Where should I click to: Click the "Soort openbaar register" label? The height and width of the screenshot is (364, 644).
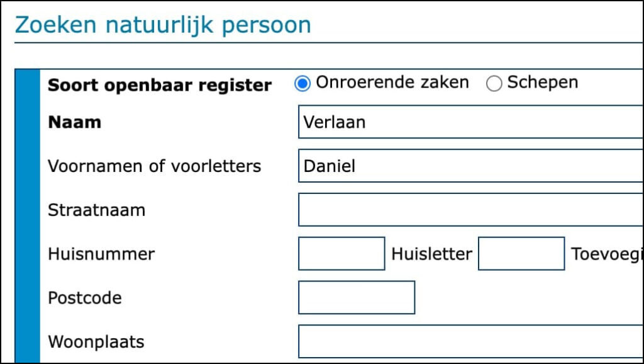[x=160, y=85]
